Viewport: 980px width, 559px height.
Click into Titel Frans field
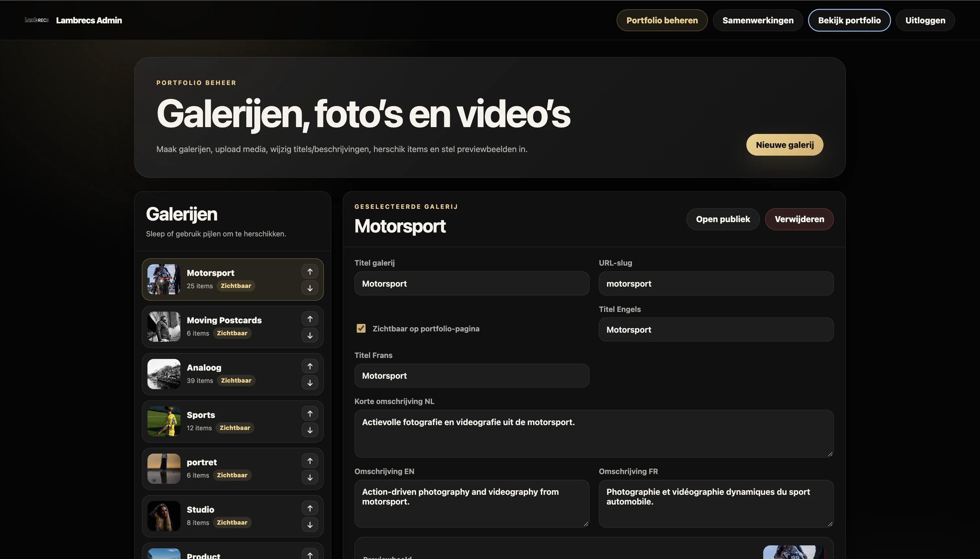(472, 375)
